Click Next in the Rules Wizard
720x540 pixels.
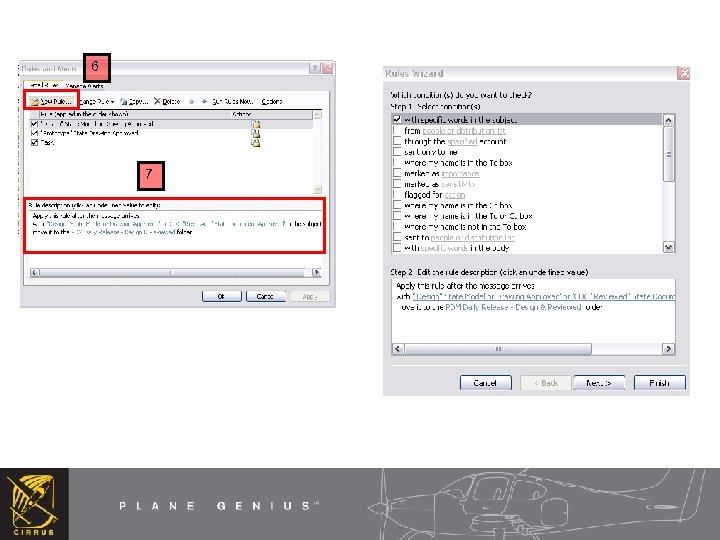pyautogui.click(x=599, y=383)
